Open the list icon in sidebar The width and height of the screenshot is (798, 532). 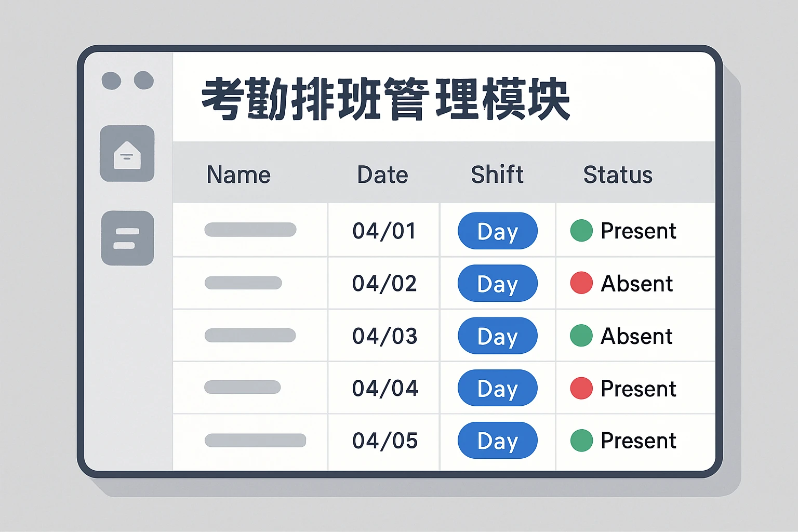(127, 238)
